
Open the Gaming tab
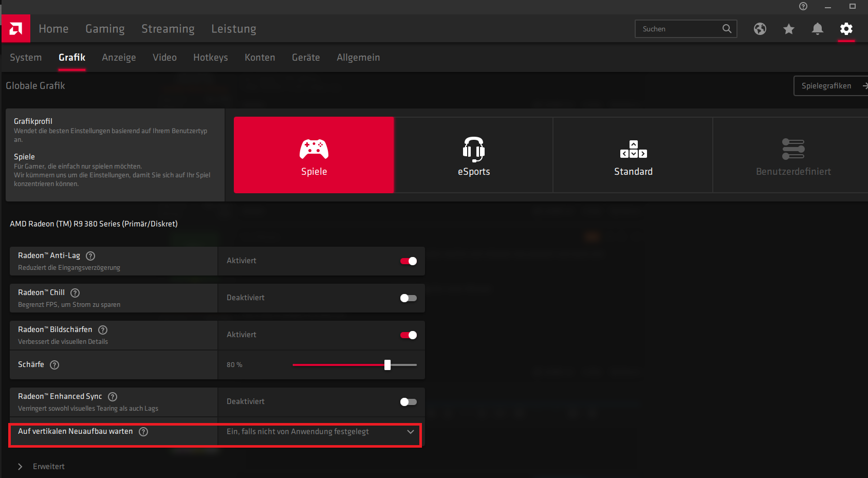(105, 29)
